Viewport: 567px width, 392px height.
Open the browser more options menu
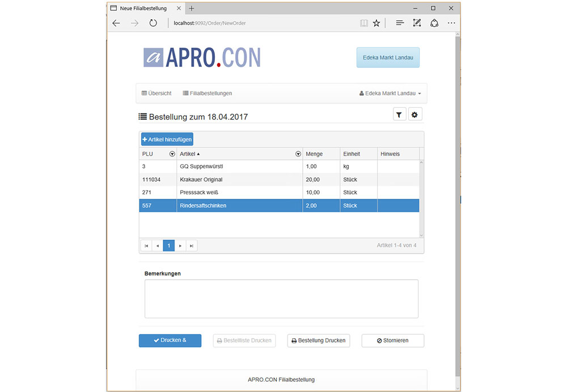point(451,23)
